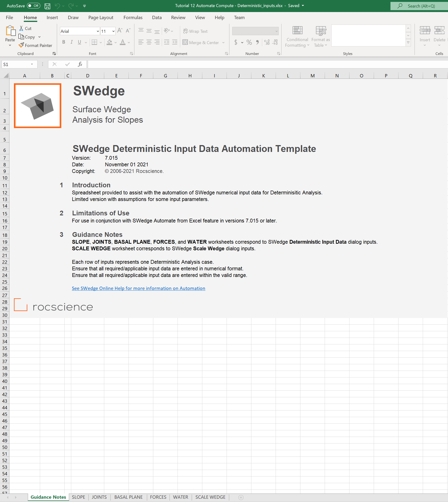
Task: Switch to the Formulas tab
Action: [x=133, y=17]
